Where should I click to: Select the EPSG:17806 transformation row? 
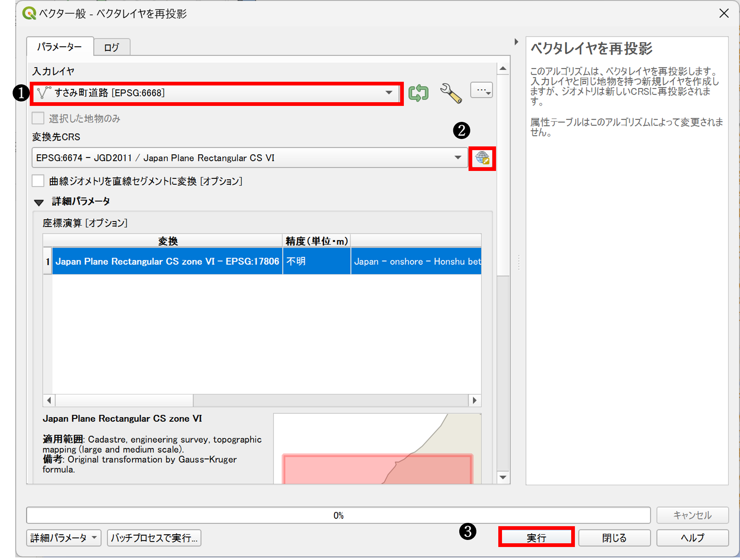[167, 261]
